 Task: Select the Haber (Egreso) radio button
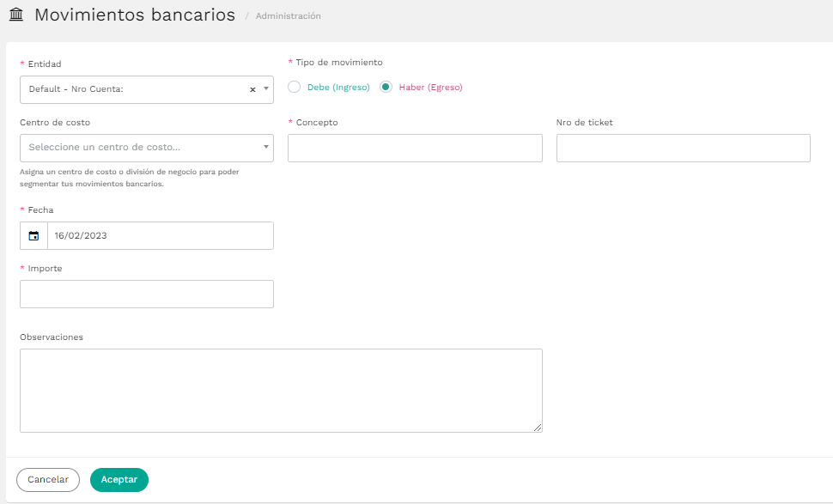(x=386, y=87)
